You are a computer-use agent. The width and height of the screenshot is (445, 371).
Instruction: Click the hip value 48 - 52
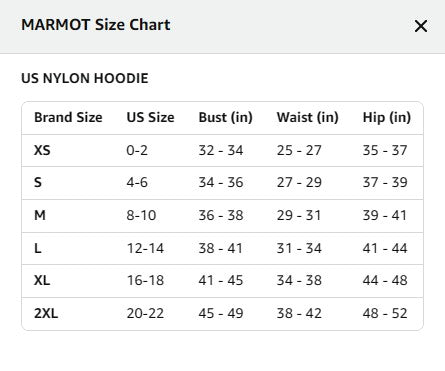(385, 313)
